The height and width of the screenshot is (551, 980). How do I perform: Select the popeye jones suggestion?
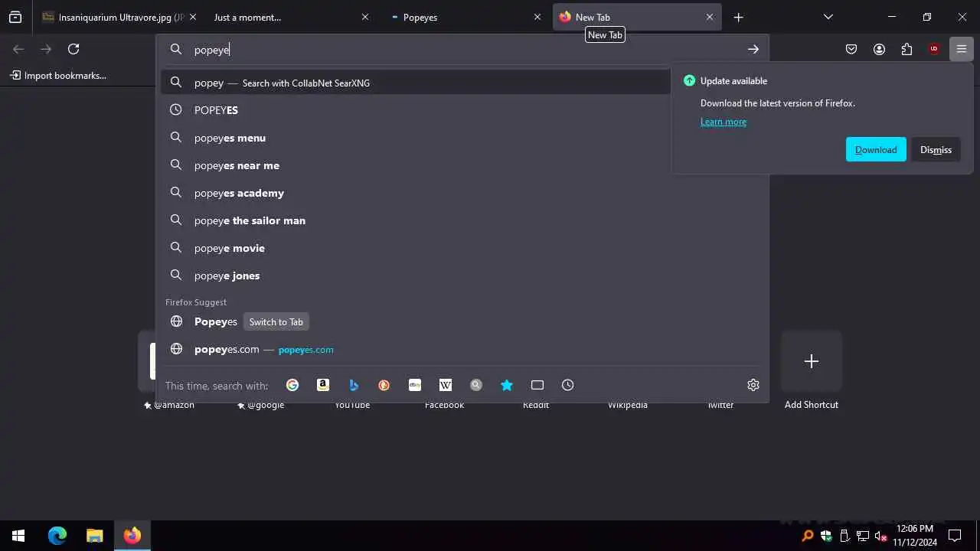(x=462, y=275)
